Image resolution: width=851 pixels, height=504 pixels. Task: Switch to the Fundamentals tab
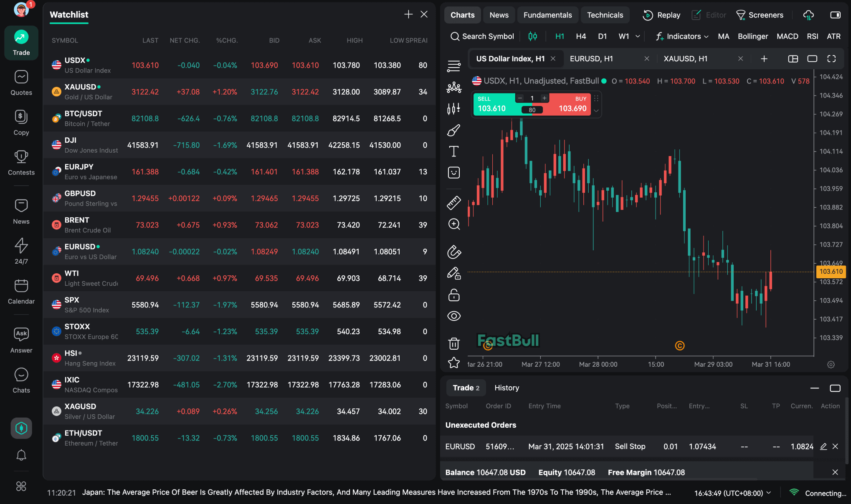click(547, 15)
